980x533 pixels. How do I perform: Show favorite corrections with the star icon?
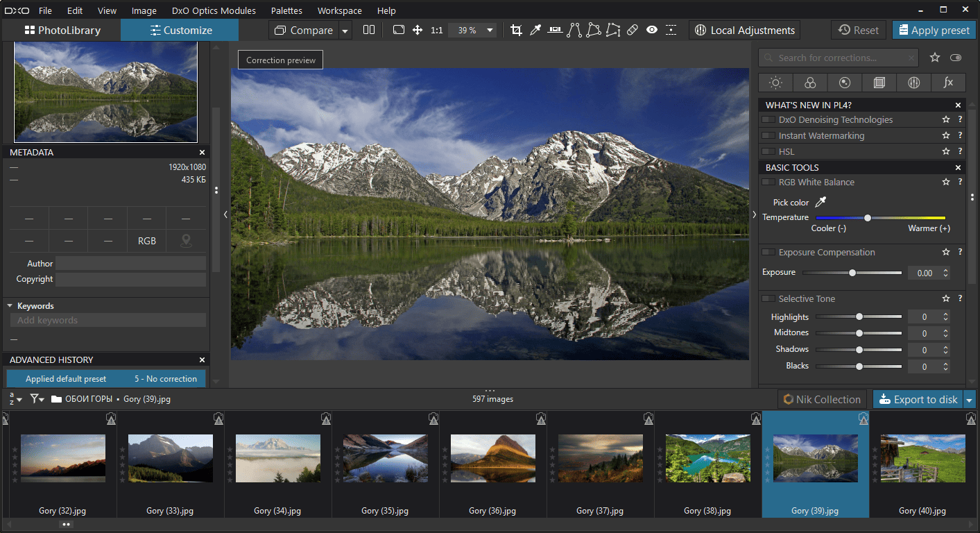pos(935,58)
